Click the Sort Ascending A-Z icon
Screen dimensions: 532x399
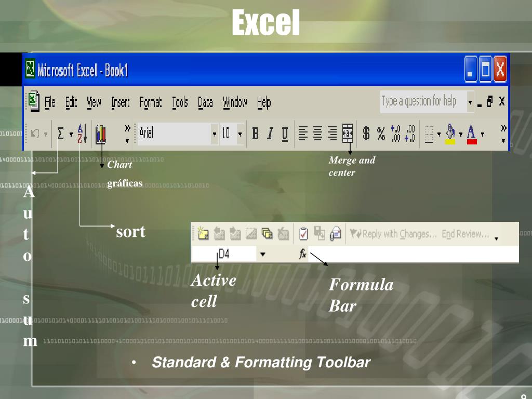pos(82,134)
